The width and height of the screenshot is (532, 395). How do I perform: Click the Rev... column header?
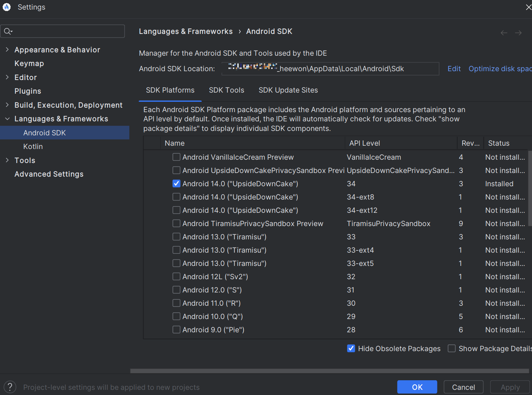click(470, 143)
